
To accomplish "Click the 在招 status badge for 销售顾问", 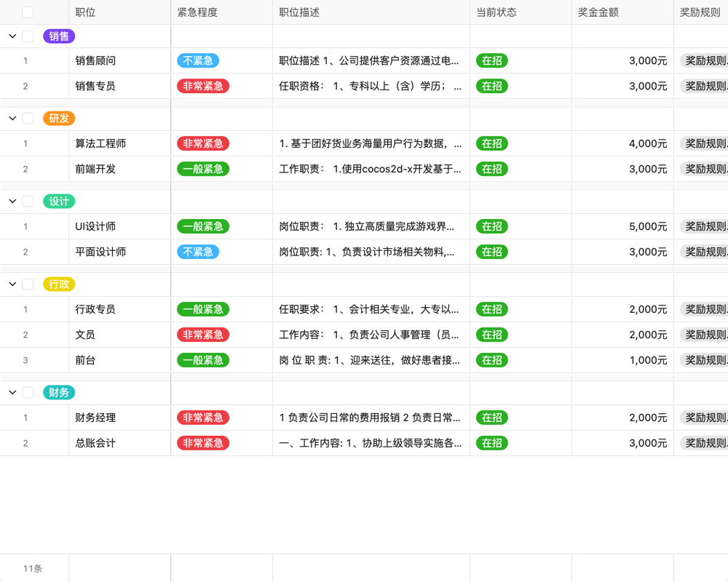I will tap(491, 61).
